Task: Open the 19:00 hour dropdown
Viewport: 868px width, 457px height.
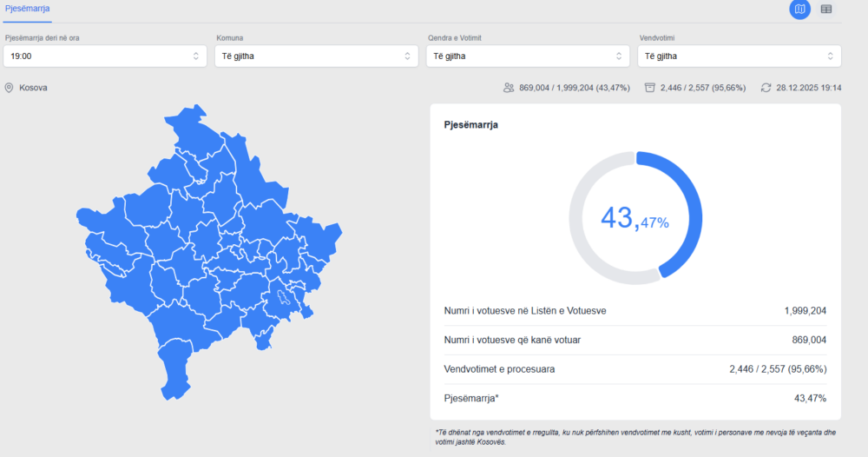Action: (104, 56)
